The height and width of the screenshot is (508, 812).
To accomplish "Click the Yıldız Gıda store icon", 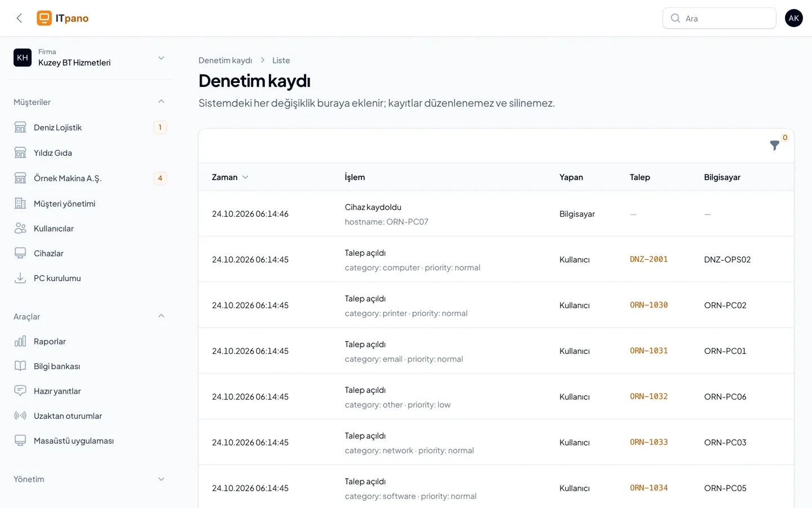I will (x=20, y=153).
